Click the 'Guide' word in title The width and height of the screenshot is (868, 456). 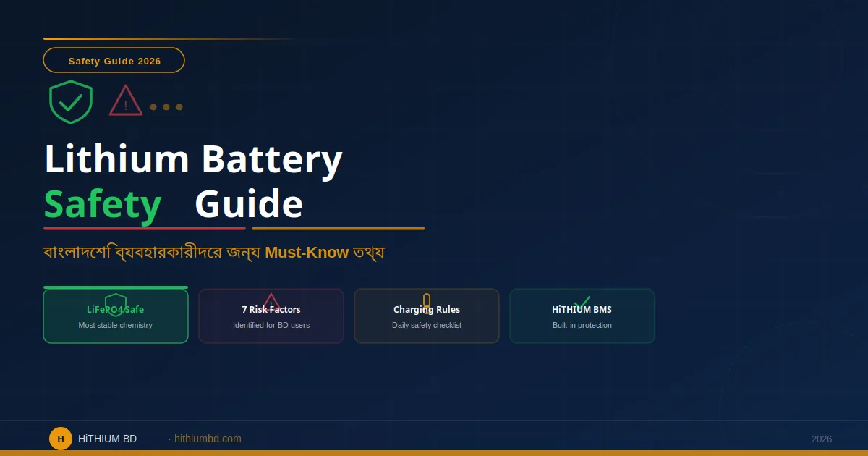249,204
